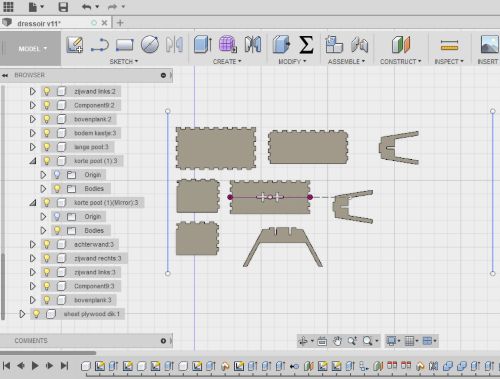
Task: Close the dressoir v11 tab
Action: click(104, 23)
